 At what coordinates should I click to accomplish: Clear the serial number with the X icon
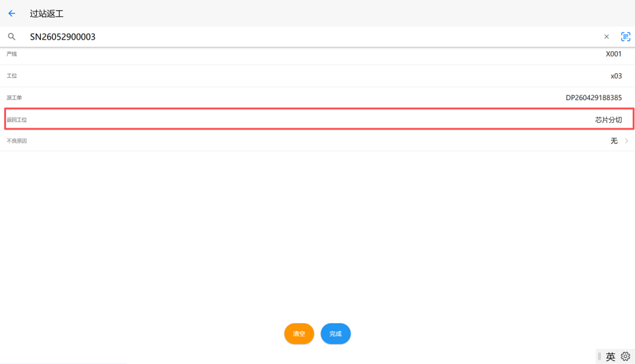pos(606,37)
